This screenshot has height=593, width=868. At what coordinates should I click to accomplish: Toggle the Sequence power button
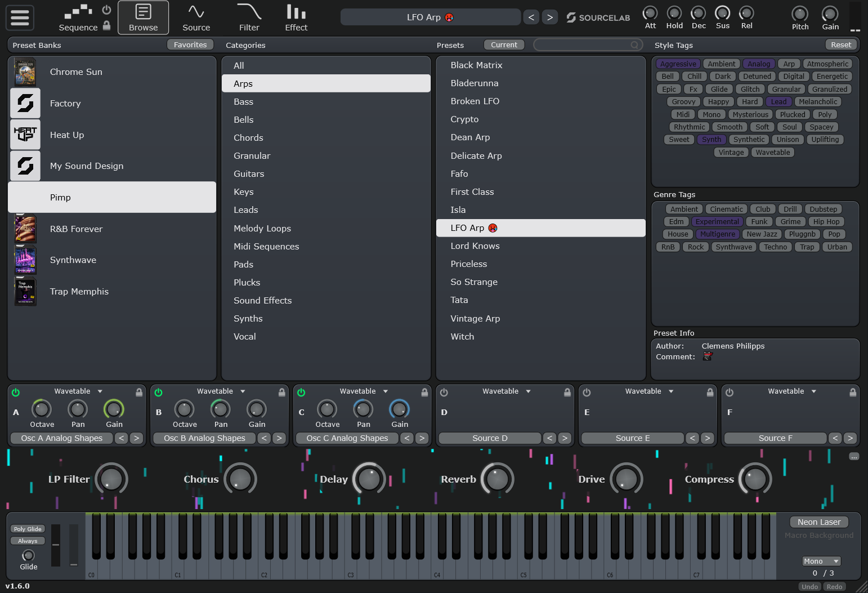click(x=106, y=10)
